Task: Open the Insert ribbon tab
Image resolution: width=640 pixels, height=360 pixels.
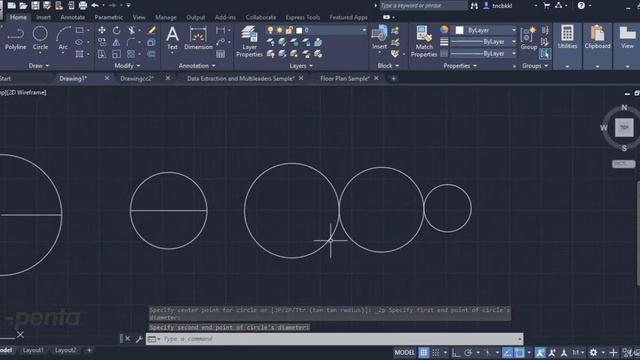Action: pyautogui.click(x=43, y=17)
